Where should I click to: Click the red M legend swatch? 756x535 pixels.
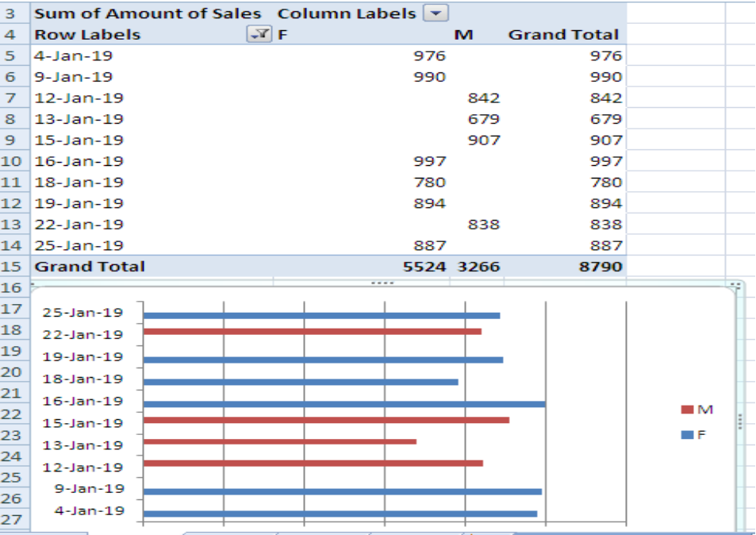687,410
